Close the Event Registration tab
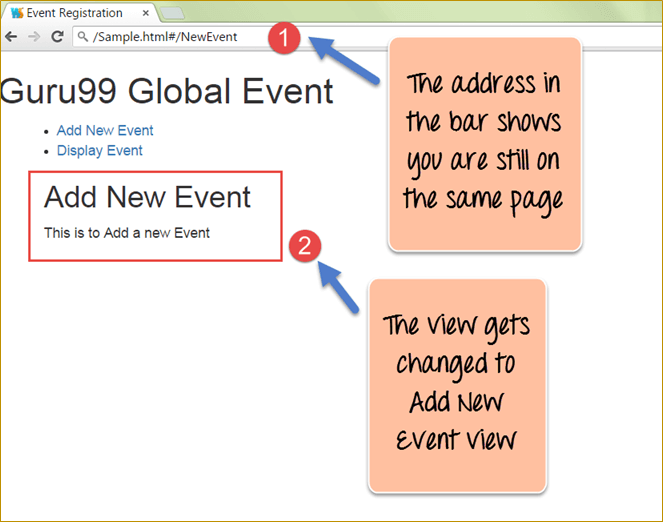 click(145, 13)
